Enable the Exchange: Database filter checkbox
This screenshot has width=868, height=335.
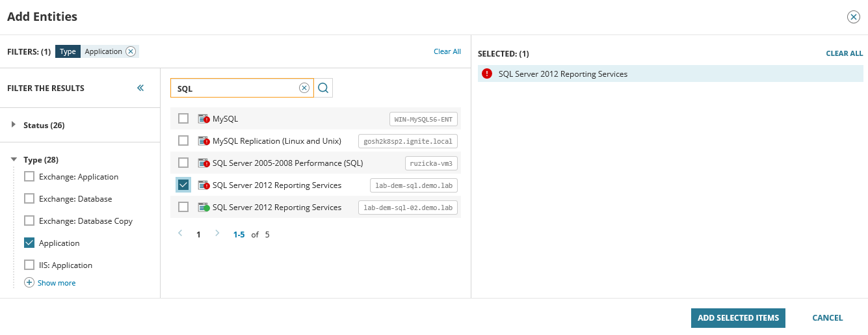click(29, 198)
